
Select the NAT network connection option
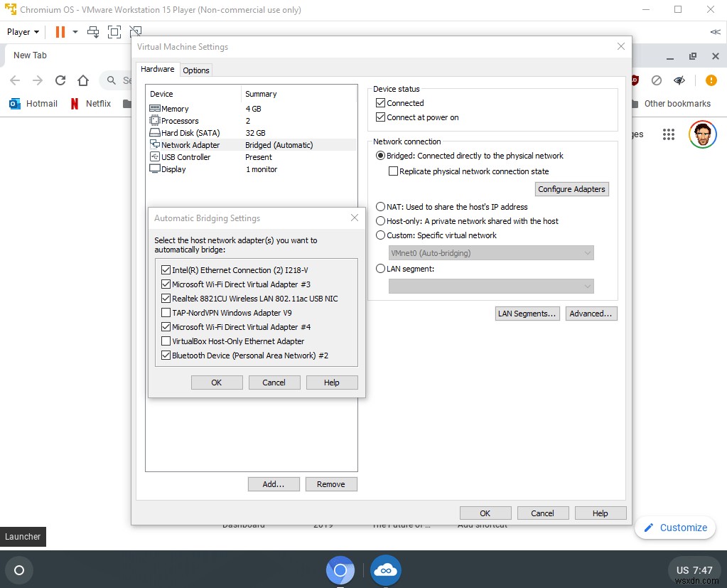click(x=380, y=206)
